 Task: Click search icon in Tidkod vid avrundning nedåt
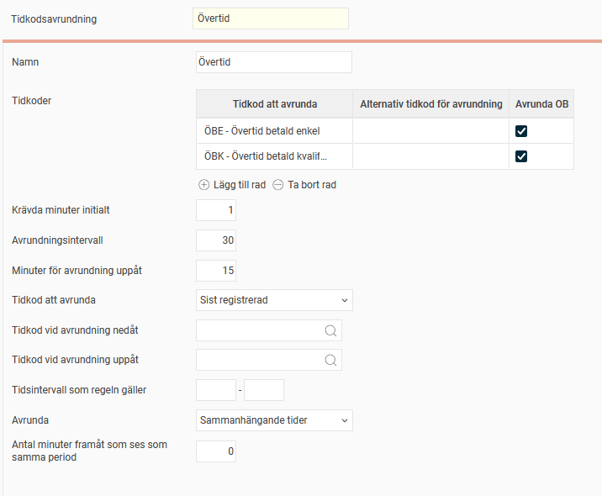tap(331, 331)
